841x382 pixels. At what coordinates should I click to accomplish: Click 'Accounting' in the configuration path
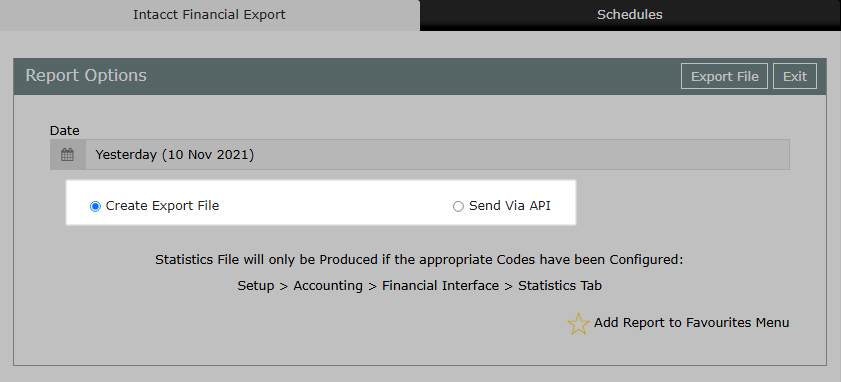(x=328, y=285)
